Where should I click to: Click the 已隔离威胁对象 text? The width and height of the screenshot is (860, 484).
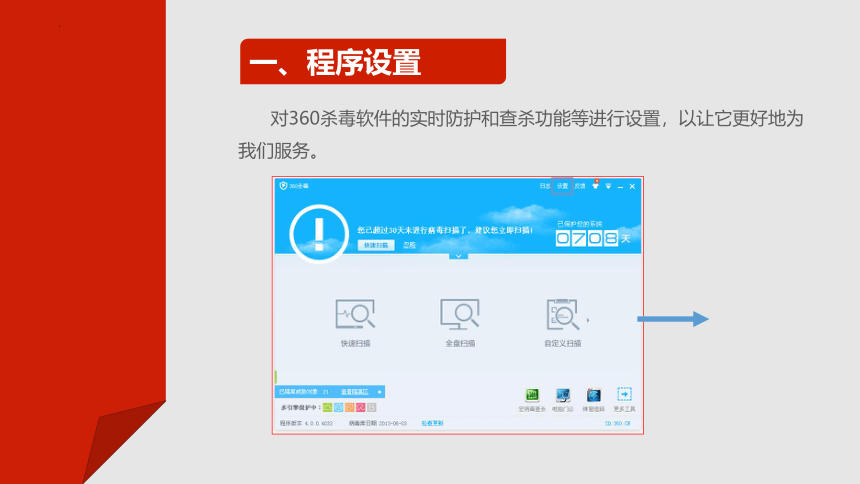298,392
